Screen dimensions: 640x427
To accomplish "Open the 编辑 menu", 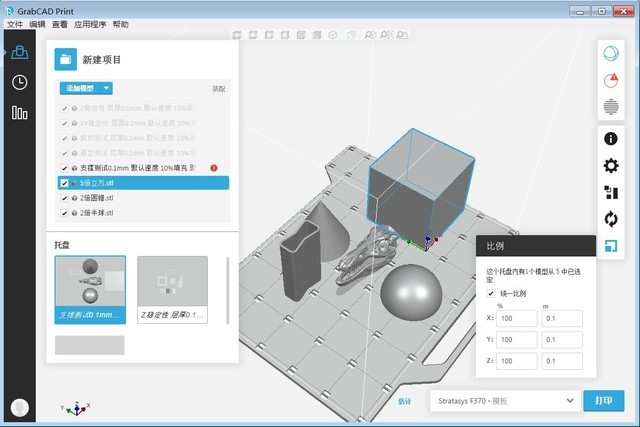I will [x=37, y=24].
